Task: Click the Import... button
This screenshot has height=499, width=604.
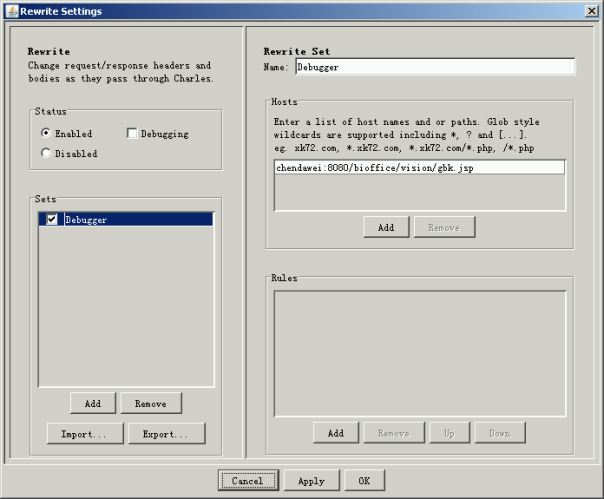Action: [85, 434]
